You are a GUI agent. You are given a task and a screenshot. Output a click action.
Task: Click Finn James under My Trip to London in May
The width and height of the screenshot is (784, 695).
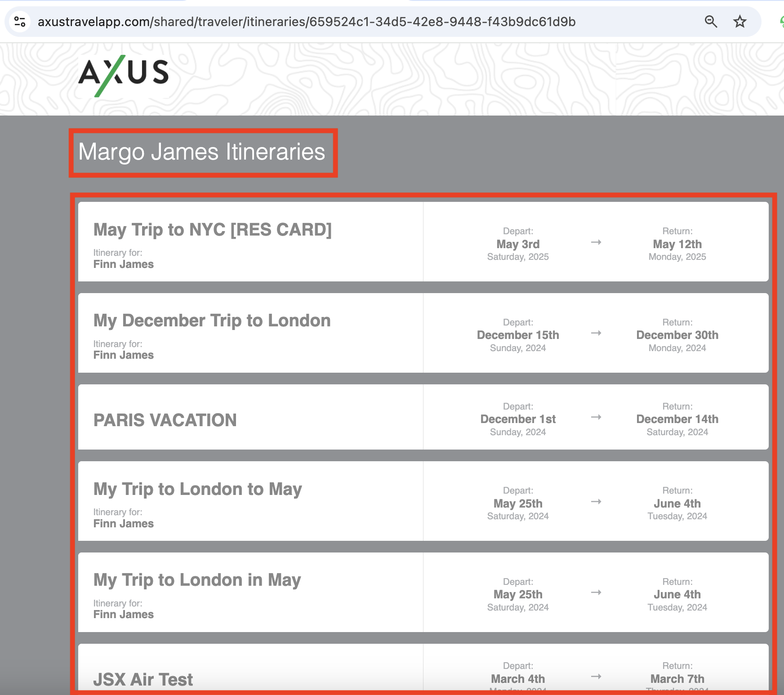point(124,615)
